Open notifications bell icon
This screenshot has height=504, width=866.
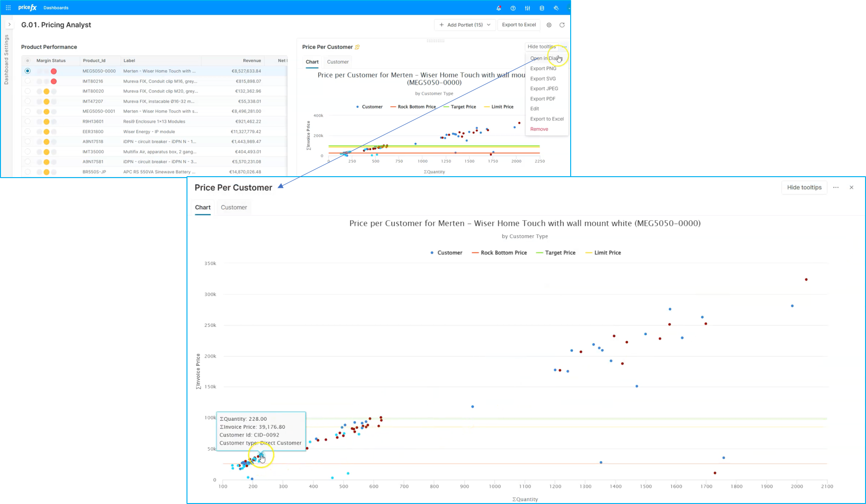pos(499,8)
